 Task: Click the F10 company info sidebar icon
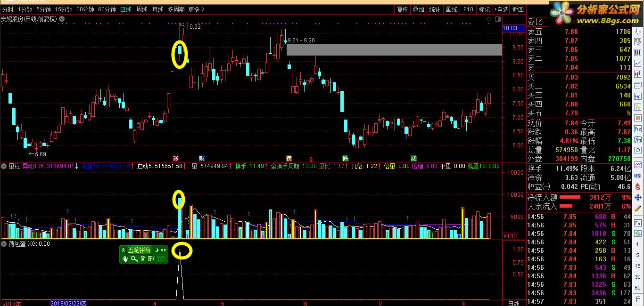click(638, 96)
